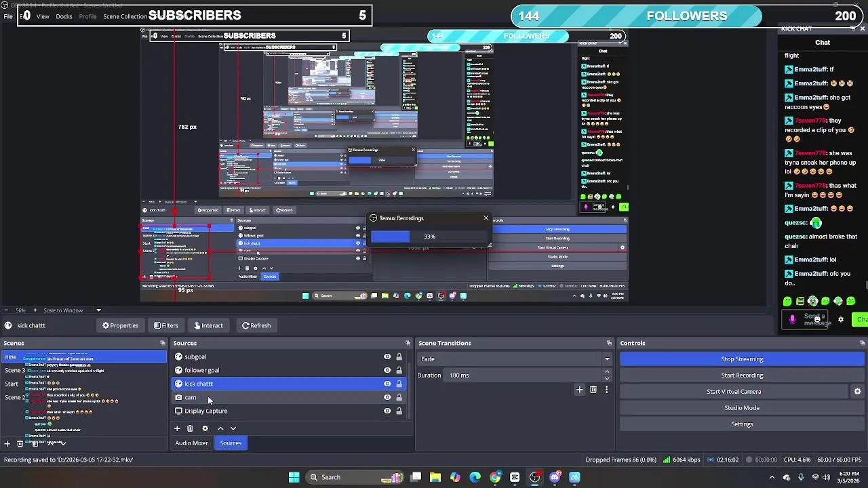This screenshot has height=488, width=868.
Task: Click Start Virtual Camera
Action: coord(734,392)
